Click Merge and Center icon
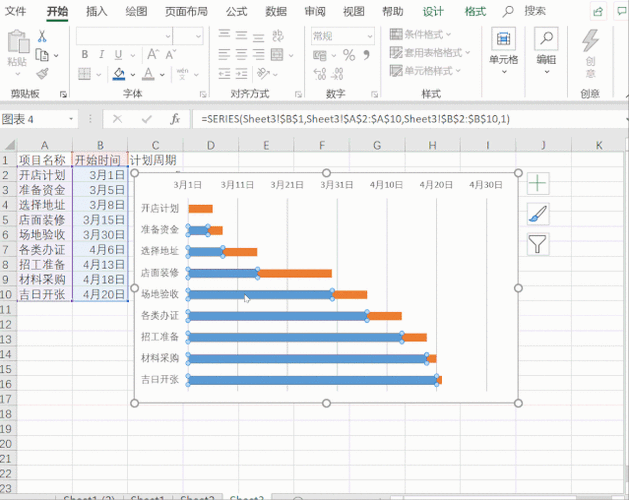Screen dimensions: 629x500 click(x=277, y=55)
